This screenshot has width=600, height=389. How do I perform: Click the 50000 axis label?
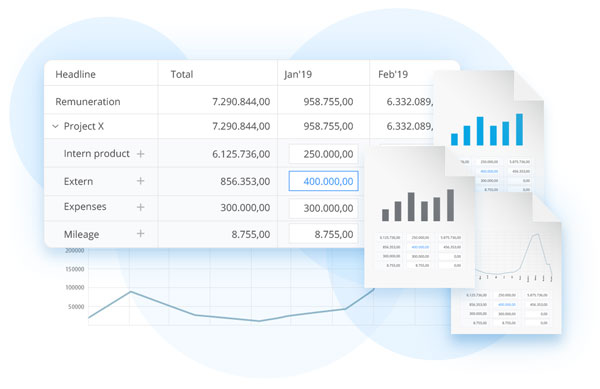76,307
